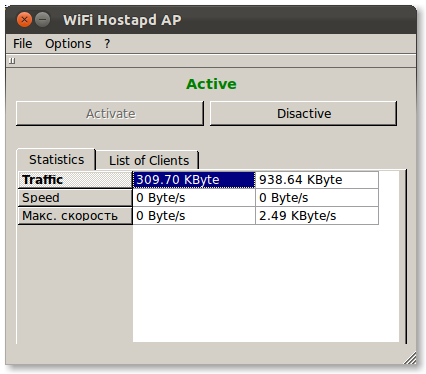Screen dimensions: 426x374
Task: Switch to the Statistics tab
Action: [x=56, y=160]
